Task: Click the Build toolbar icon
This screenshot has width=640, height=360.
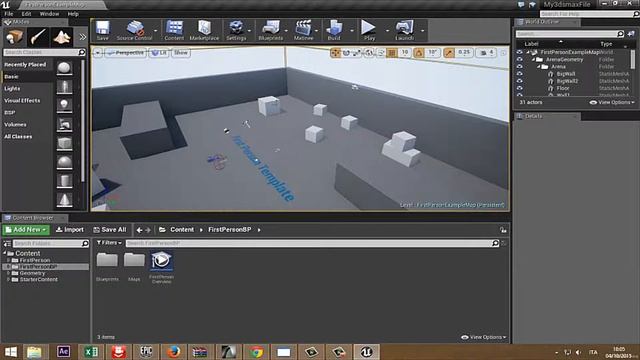Action: point(334,30)
